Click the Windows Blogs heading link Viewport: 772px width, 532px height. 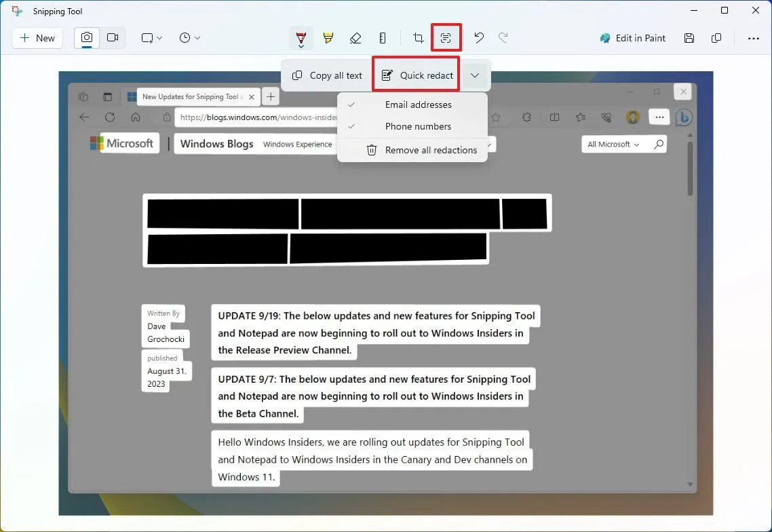point(216,144)
